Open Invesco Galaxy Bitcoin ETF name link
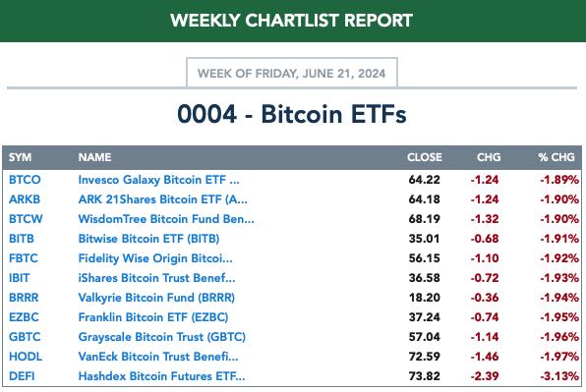Viewport: 586px width, 392px height. coord(159,180)
